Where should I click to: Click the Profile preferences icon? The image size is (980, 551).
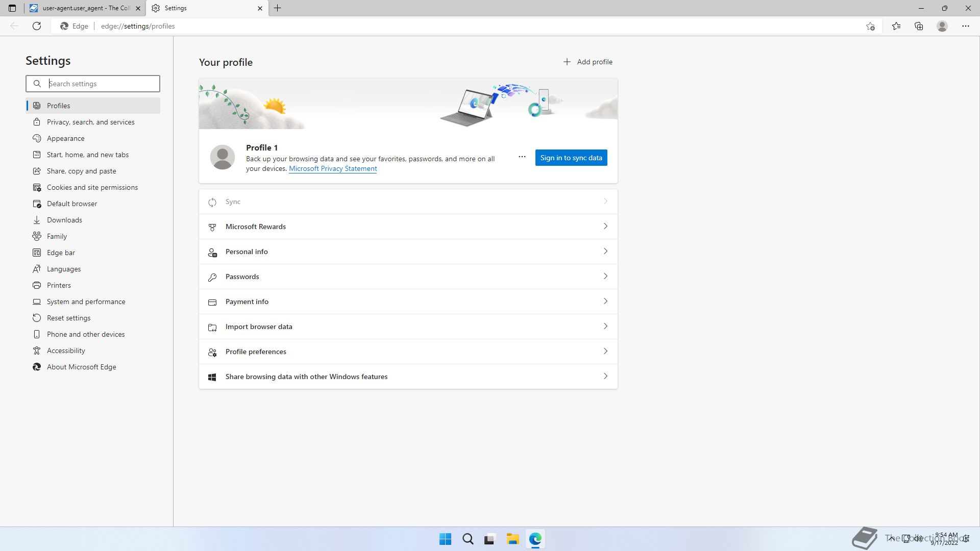(212, 352)
